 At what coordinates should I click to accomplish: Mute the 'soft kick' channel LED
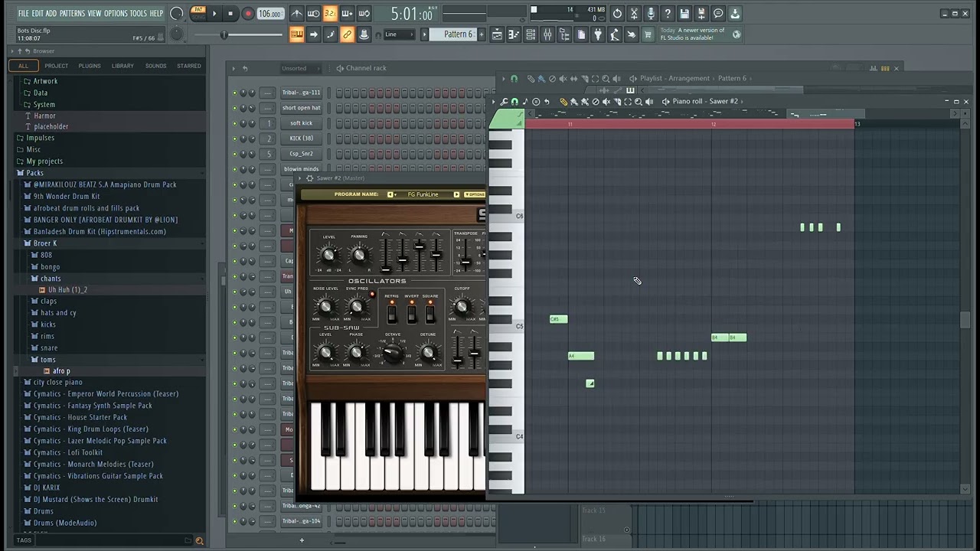pyautogui.click(x=235, y=123)
